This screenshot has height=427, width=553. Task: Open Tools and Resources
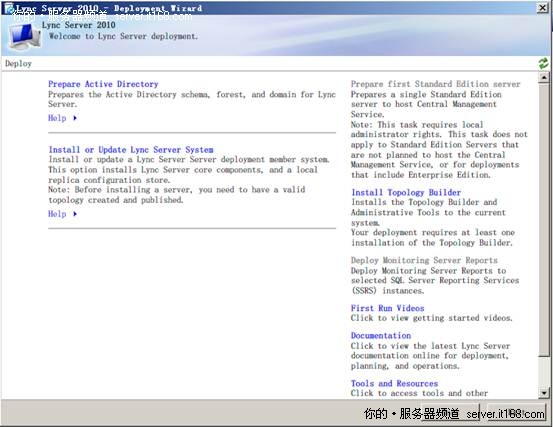pos(394,384)
